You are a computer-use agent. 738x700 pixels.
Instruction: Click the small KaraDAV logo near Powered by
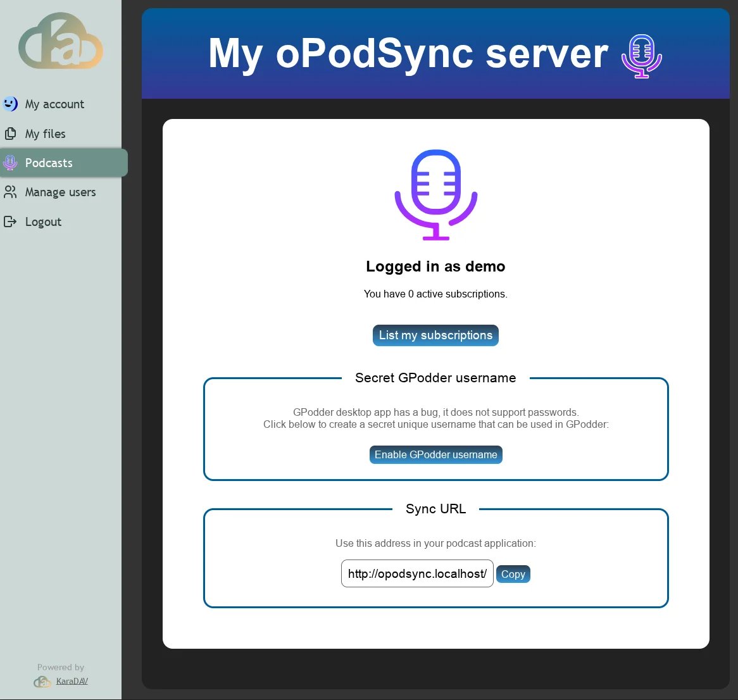(x=42, y=682)
